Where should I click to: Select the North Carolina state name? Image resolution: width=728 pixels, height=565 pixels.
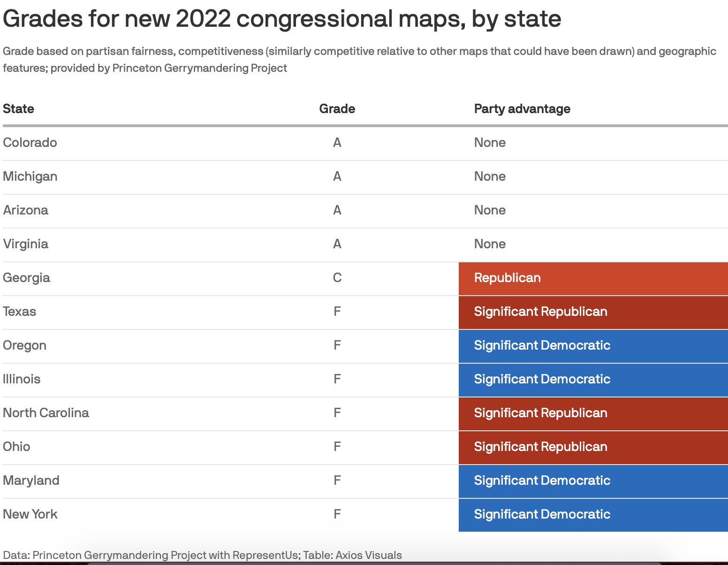[x=46, y=413]
